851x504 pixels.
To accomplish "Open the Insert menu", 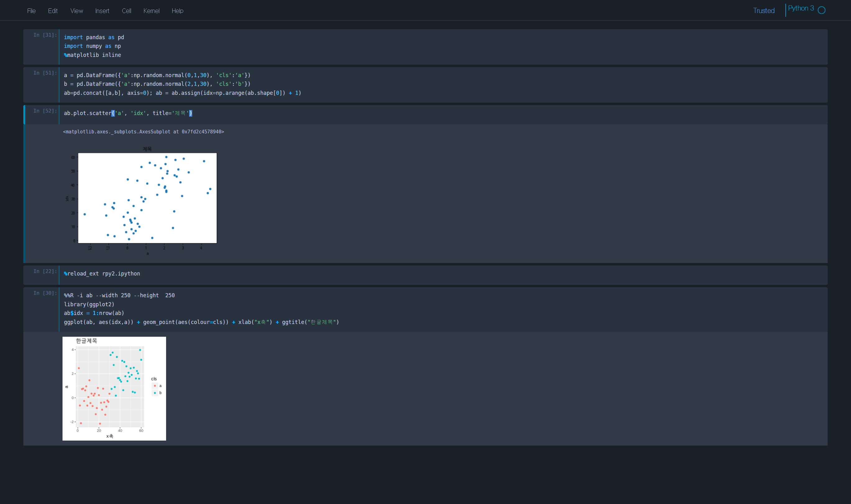I will 102,11.
